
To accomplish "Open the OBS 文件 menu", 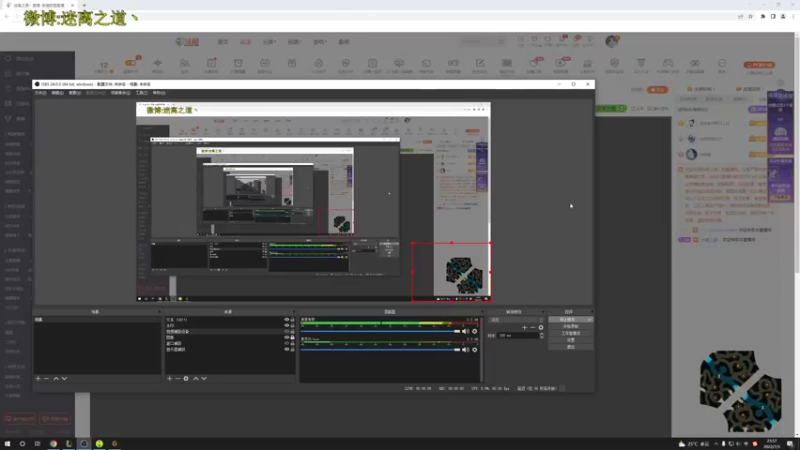I will tap(40, 93).
